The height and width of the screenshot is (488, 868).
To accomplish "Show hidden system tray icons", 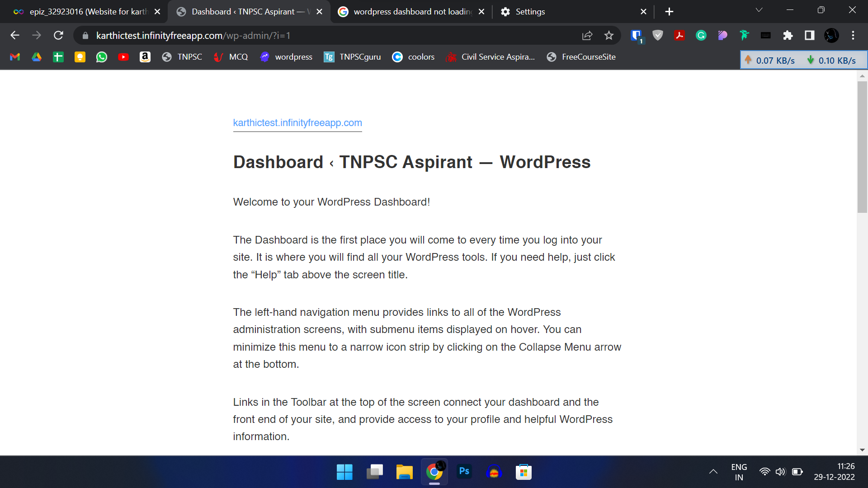I will pyautogui.click(x=713, y=472).
